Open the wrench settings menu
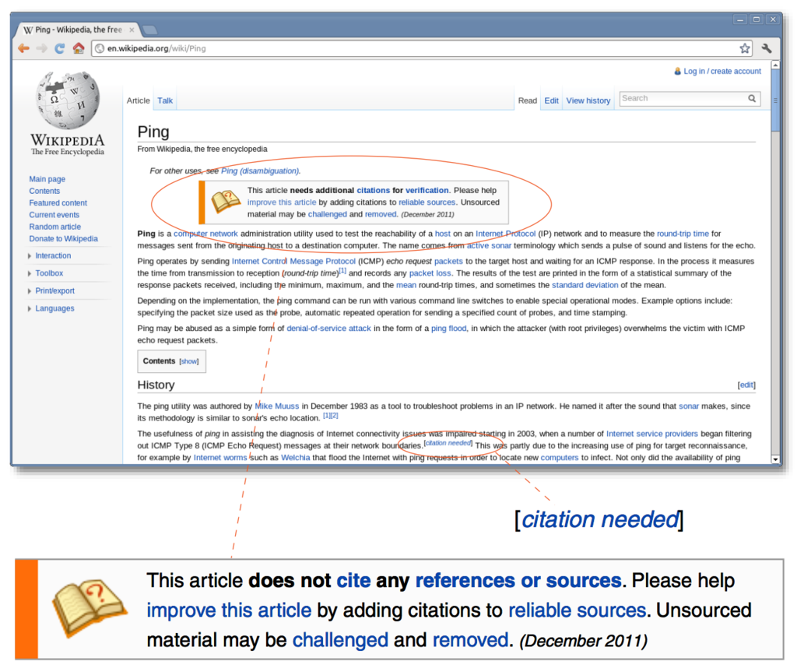797x672 pixels. click(x=767, y=48)
